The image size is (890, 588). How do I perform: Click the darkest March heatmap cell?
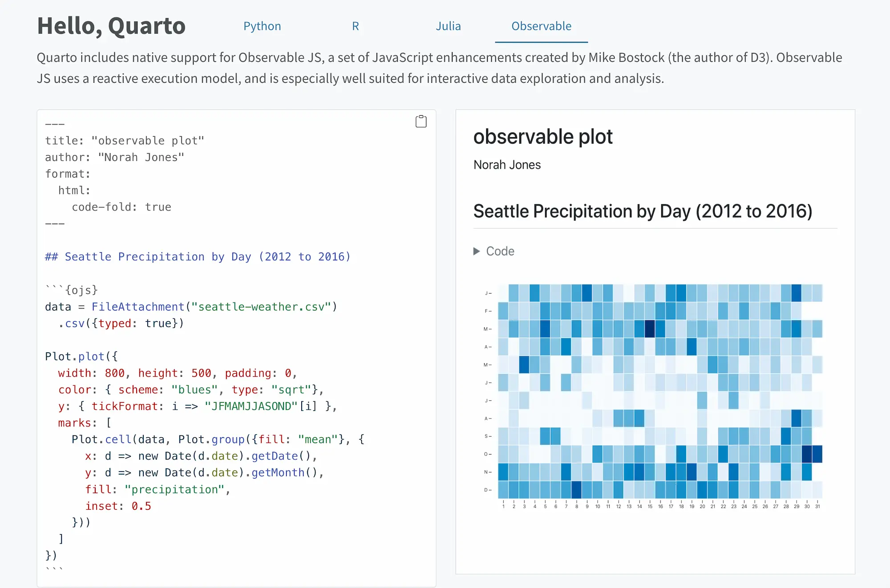click(x=650, y=329)
